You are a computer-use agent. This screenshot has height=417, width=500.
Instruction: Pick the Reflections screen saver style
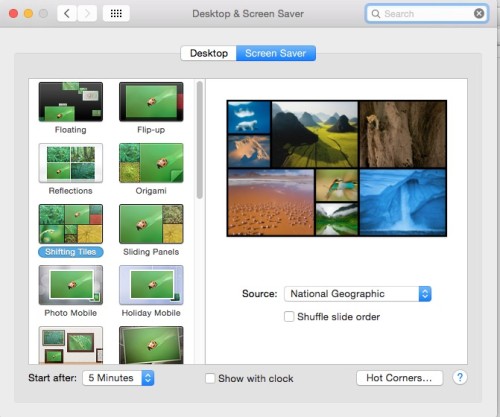[x=71, y=163]
